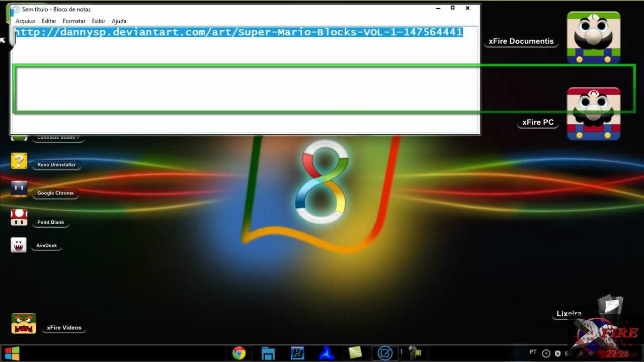Open the xFire Documentis Luigi icon
Image resolution: width=644 pixels, height=362 pixels.
pyautogui.click(x=594, y=37)
